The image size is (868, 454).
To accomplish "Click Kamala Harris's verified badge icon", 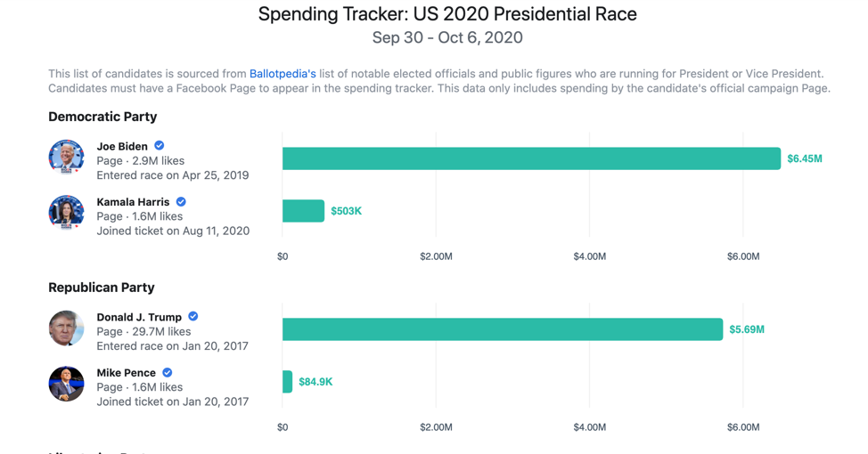I will [181, 202].
